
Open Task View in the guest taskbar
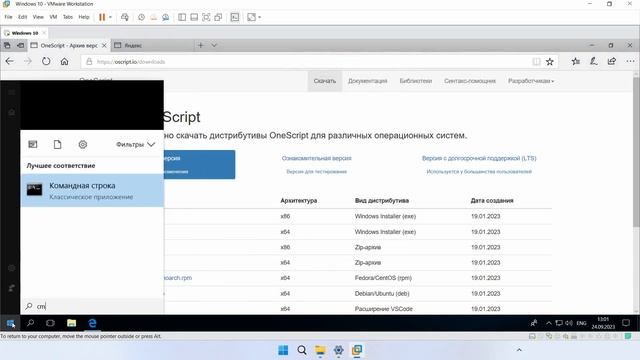[x=50, y=323]
